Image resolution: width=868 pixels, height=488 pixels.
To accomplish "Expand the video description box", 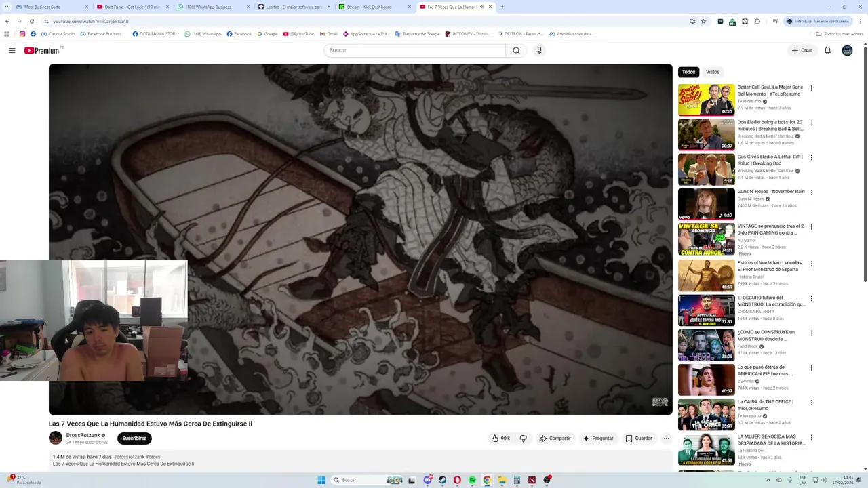I will 360,460.
